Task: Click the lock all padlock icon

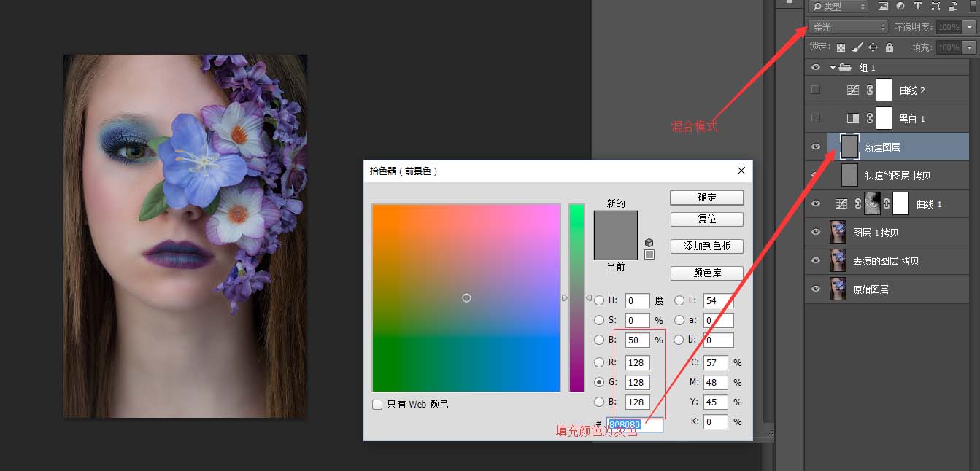Action: pyautogui.click(x=889, y=47)
